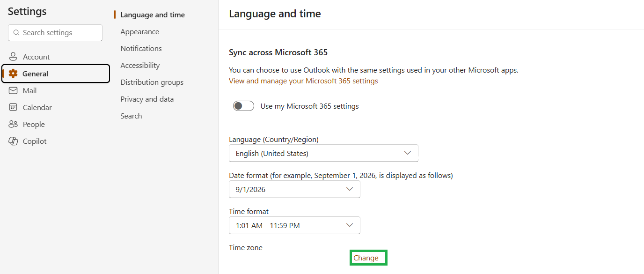This screenshot has width=644, height=274.
Task: Open Notifications settings
Action: click(141, 49)
